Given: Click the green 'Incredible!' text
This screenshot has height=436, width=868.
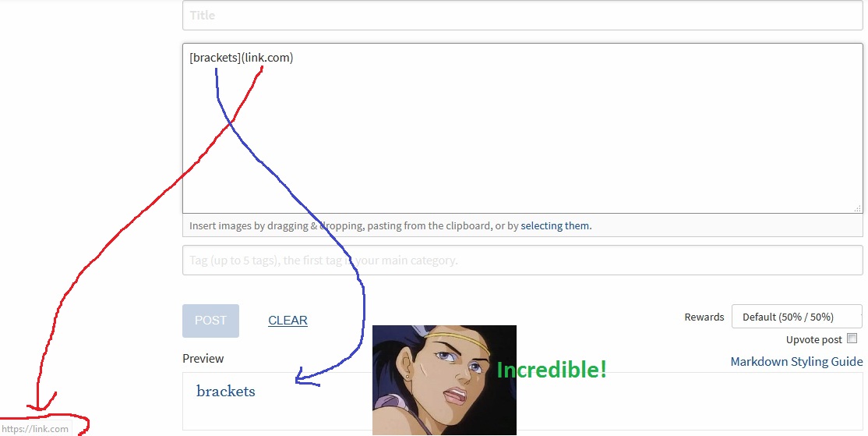Looking at the screenshot, I should tap(552, 370).
